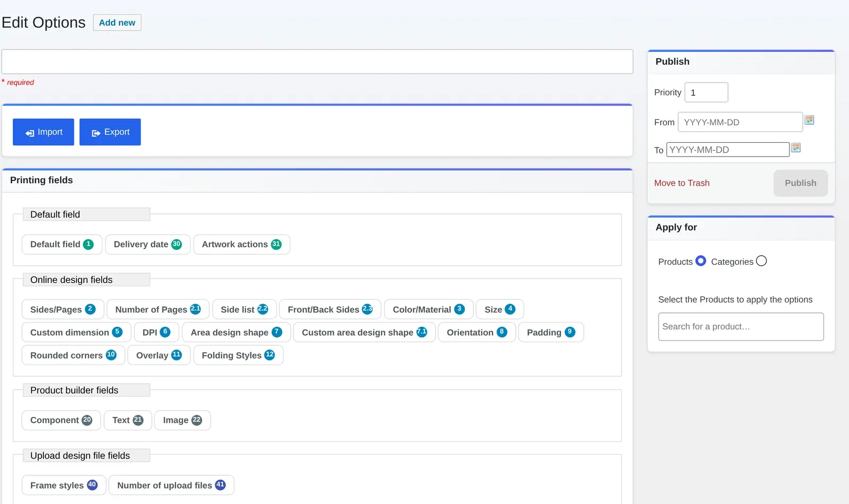The height and width of the screenshot is (504, 849).
Task: Open the From date calendar icon
Action: (x=809, y=120)
